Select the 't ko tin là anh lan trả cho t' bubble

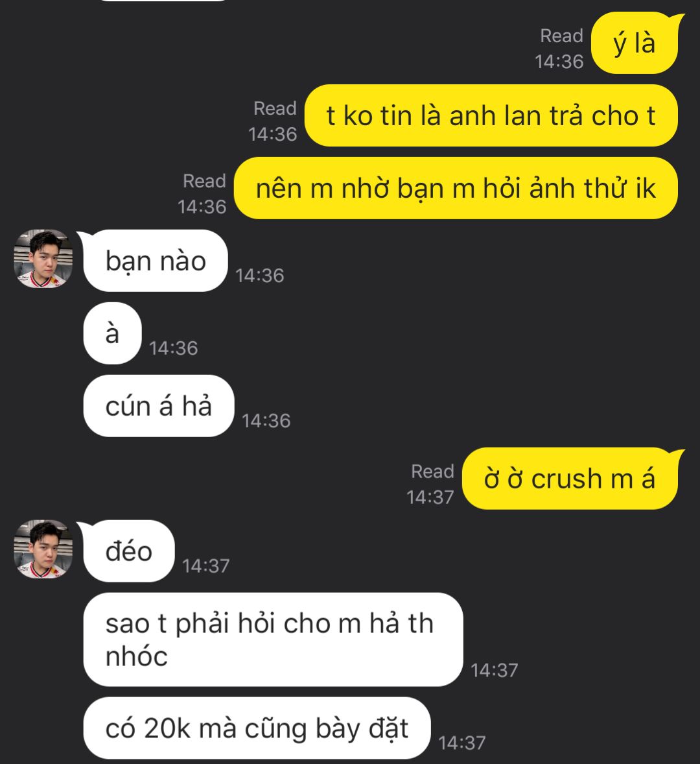[x=491, y=115]
